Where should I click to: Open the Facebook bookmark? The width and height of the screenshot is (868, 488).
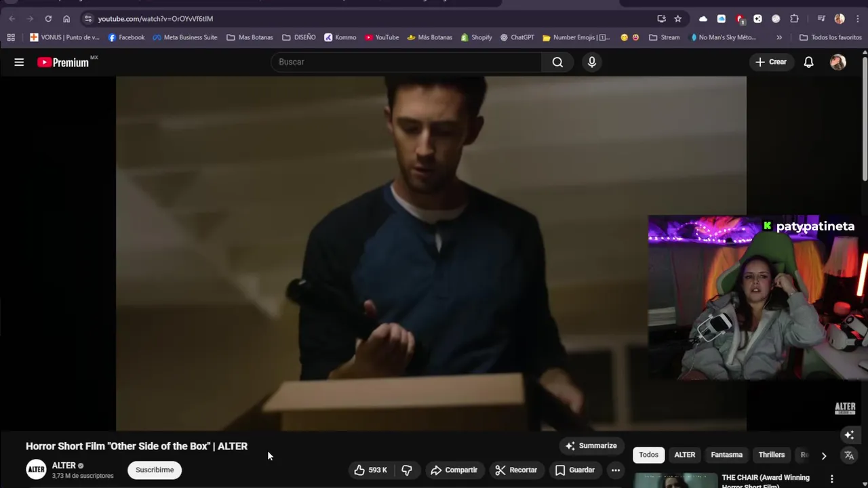click(x=126, y=37)
